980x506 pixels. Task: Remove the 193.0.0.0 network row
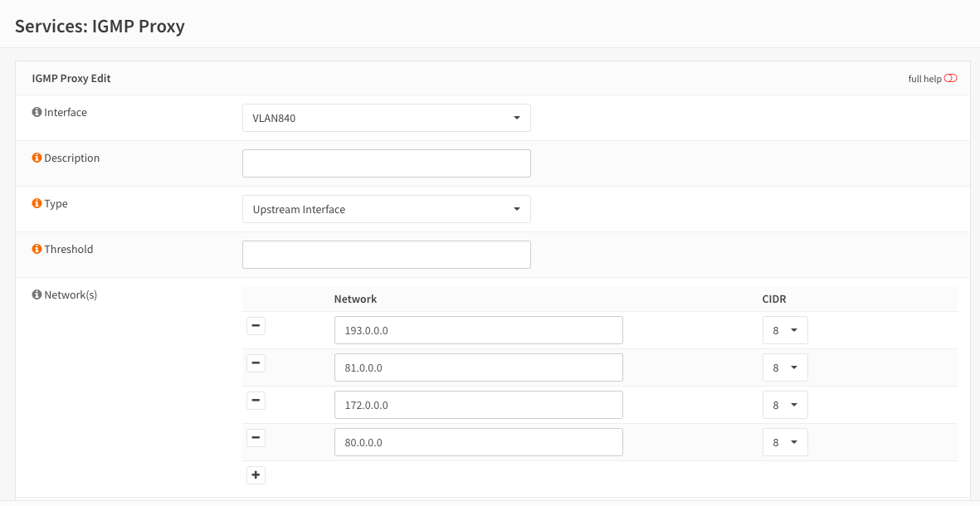256,327
